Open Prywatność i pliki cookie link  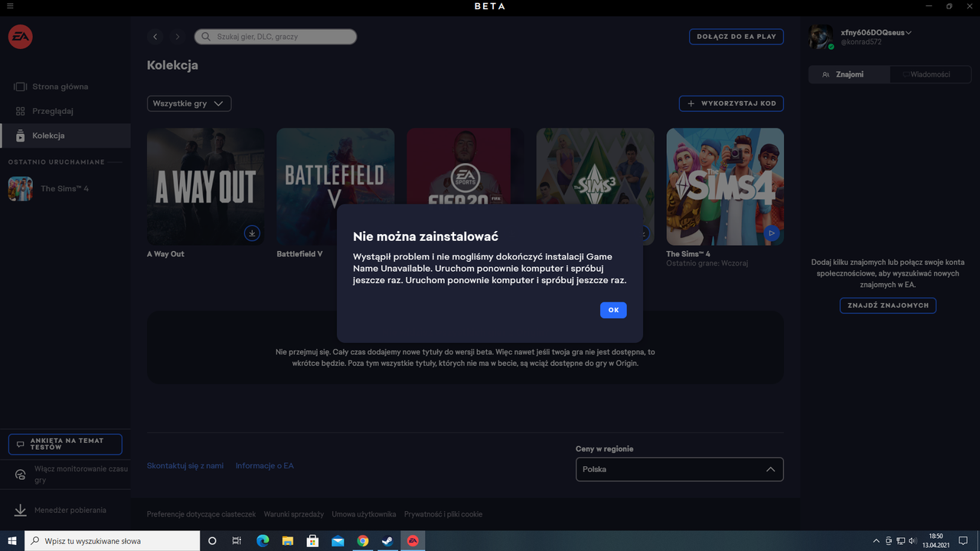tap(443, 514)
